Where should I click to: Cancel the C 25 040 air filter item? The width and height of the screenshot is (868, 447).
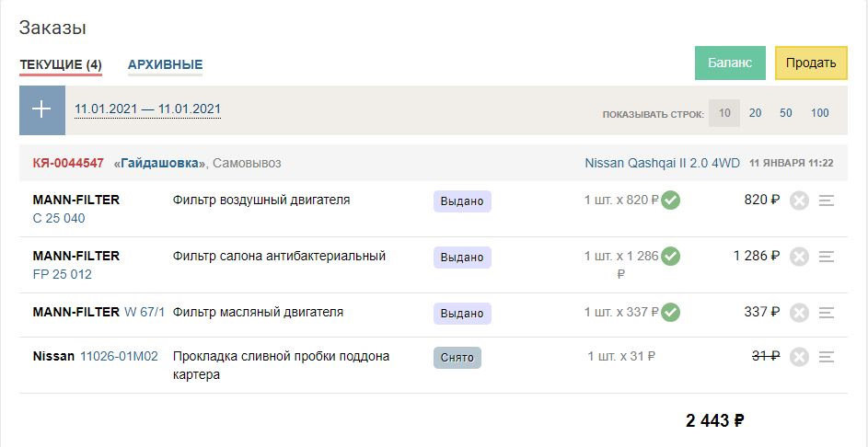(799, 201)
